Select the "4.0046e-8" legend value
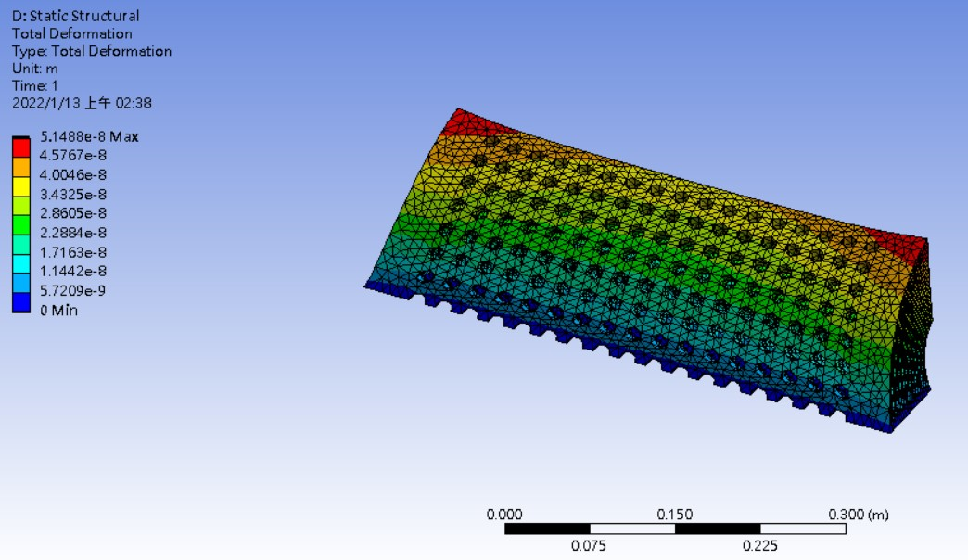The image size is (968, 560). (x=73, y=174)
